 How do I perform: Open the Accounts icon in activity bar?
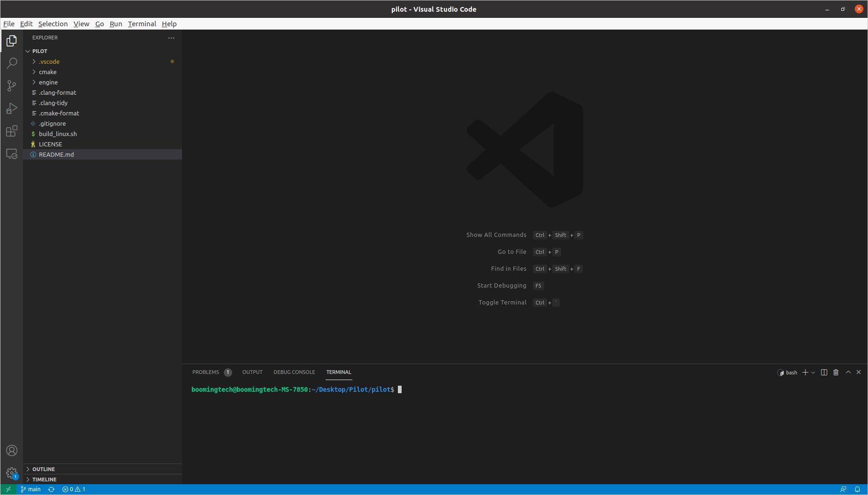click(x=12, y=450)
